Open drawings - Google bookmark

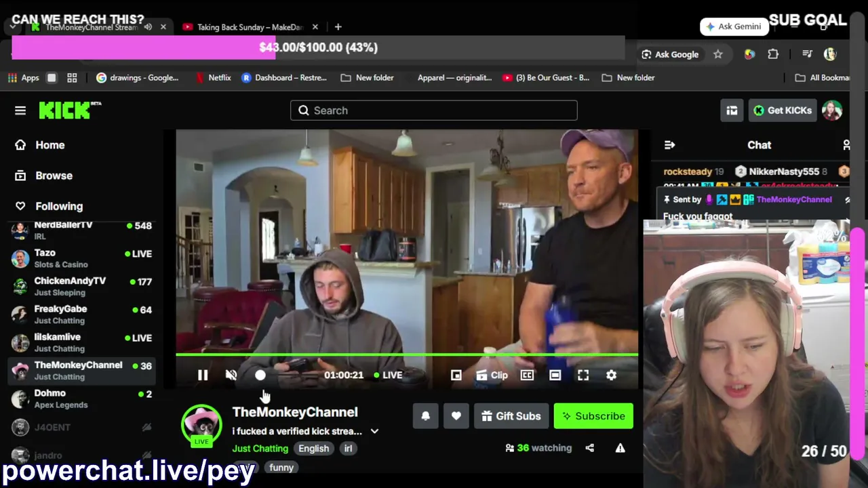(137, 78)
